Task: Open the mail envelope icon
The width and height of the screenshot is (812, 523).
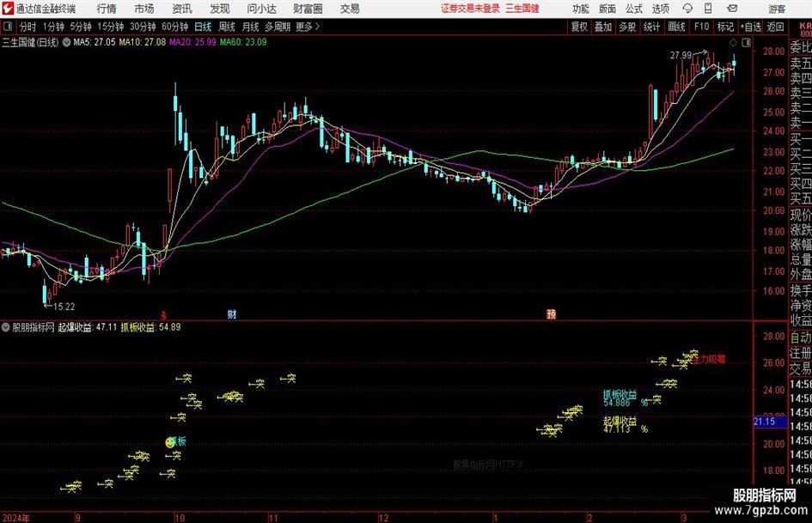Action: 732,9
